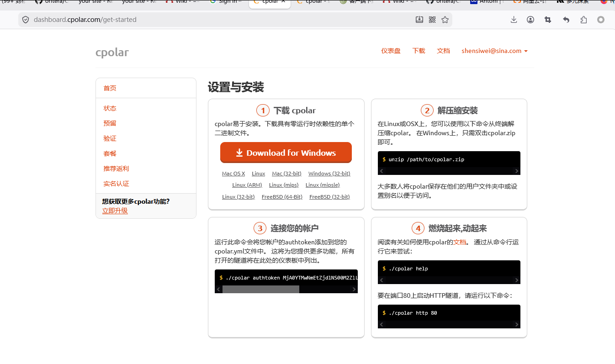Click the Mac (32-bit) download link

[286, 174]
